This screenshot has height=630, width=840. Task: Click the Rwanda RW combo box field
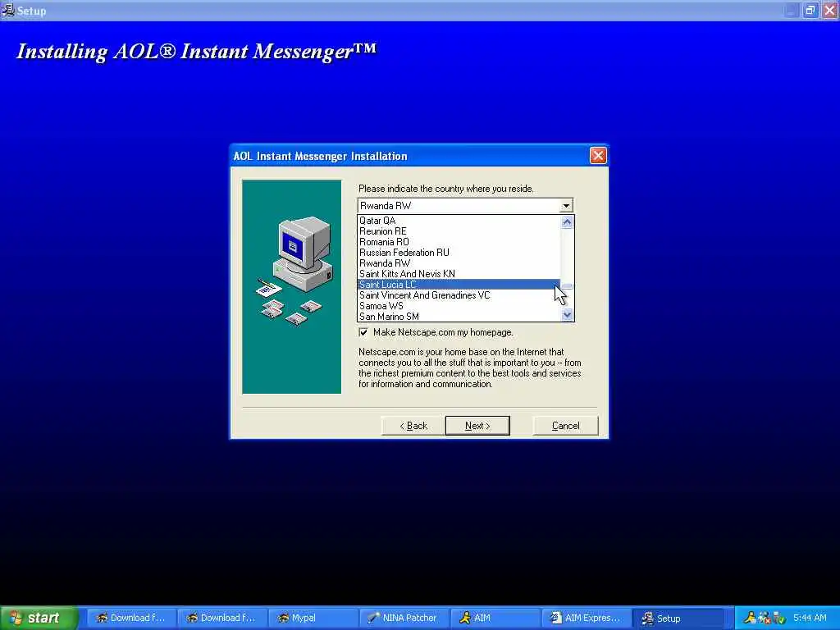pos(459,206)
